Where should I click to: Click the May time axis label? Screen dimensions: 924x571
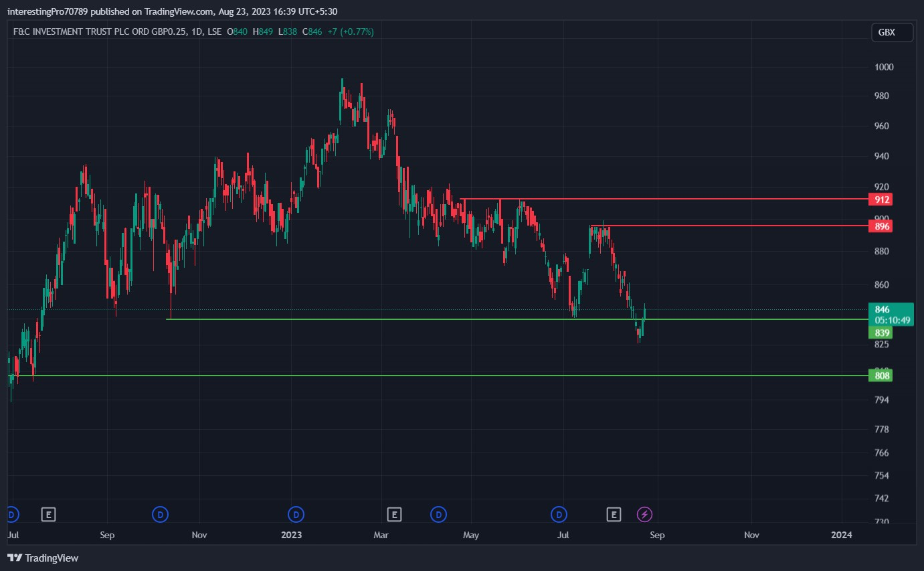(472, 535)
